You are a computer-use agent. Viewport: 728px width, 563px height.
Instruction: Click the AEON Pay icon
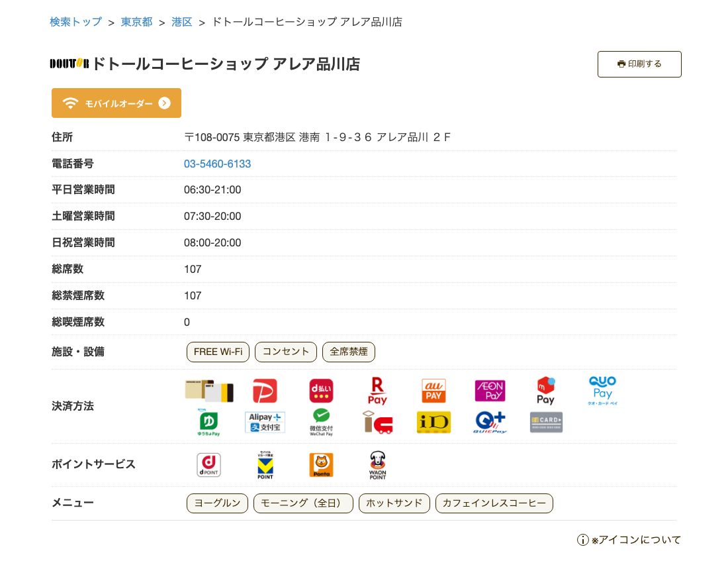point(490,391)
